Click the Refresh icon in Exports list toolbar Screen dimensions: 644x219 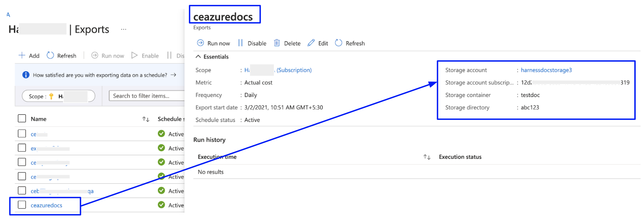50,55
